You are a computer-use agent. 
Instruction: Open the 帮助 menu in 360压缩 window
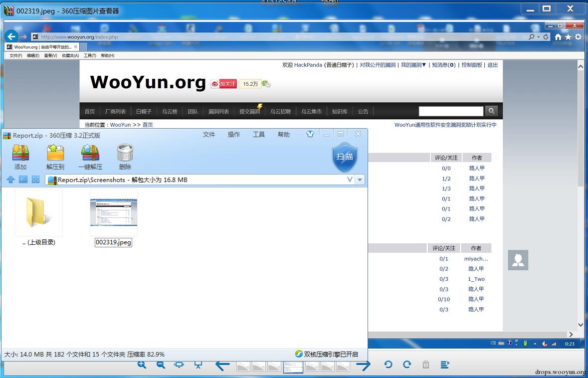pos(283,134)
